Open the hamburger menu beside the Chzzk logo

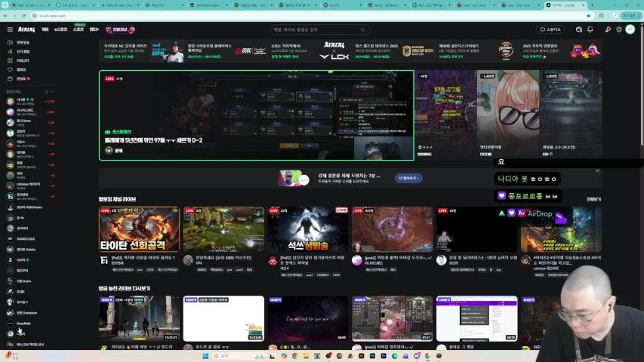[x=10, y=29]
